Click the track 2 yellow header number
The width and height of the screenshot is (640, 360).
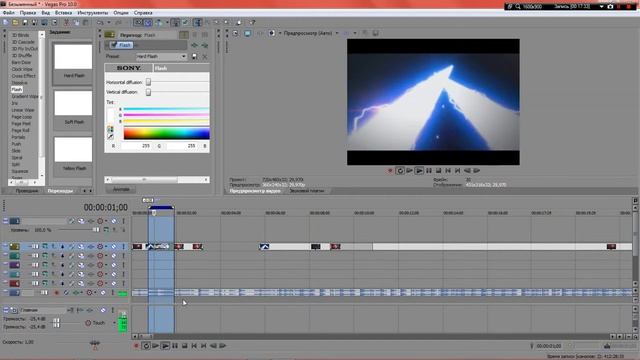[x=15, y=247]
